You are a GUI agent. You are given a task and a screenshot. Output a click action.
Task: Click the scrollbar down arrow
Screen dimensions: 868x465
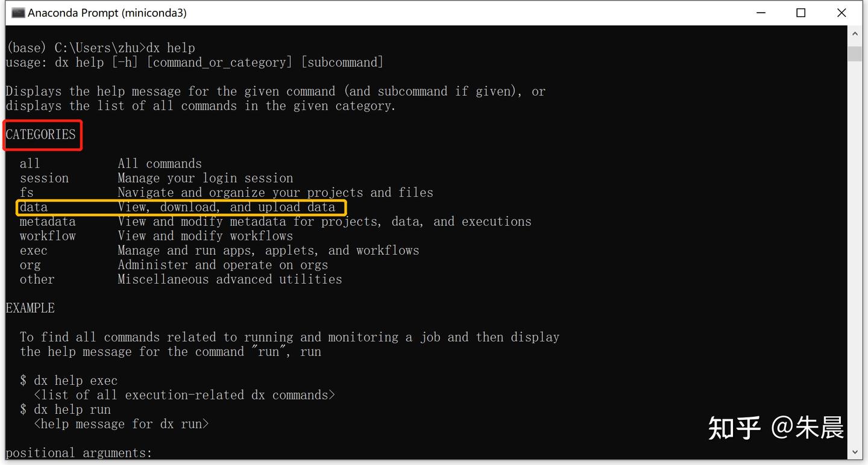855,451
